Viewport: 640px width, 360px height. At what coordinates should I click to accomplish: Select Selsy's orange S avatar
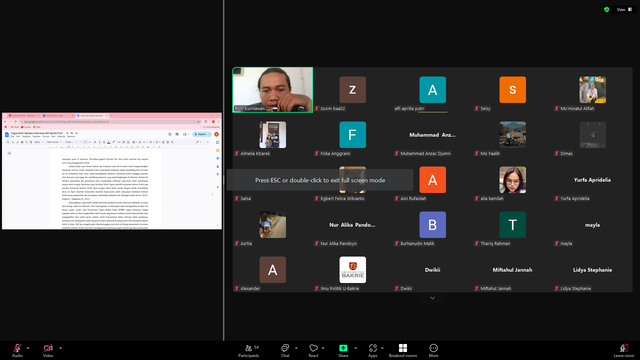(513, 90)
